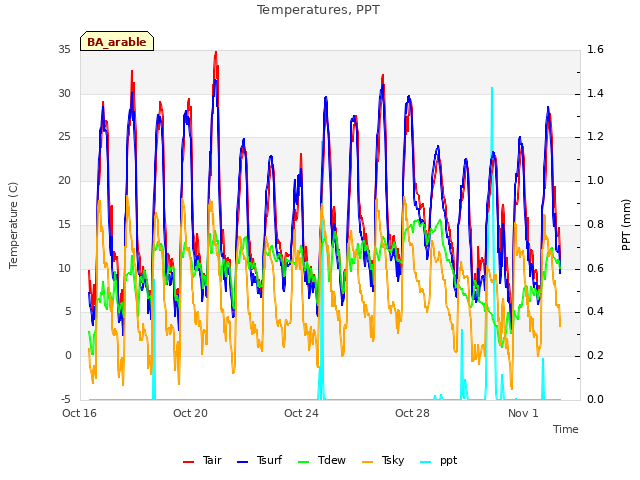Screen dimensions: 640x480
Task: Click the blue Tsurf legend swatch
Action: coord(242,462)
